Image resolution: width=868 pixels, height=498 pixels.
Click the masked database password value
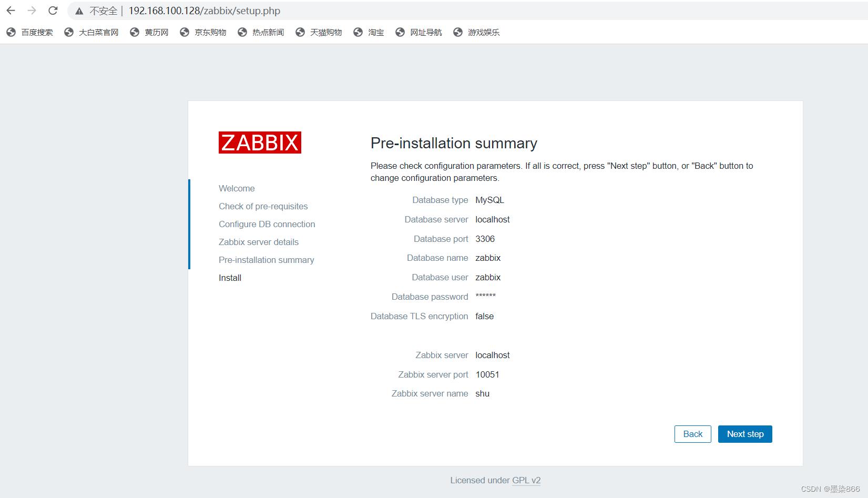486,296
